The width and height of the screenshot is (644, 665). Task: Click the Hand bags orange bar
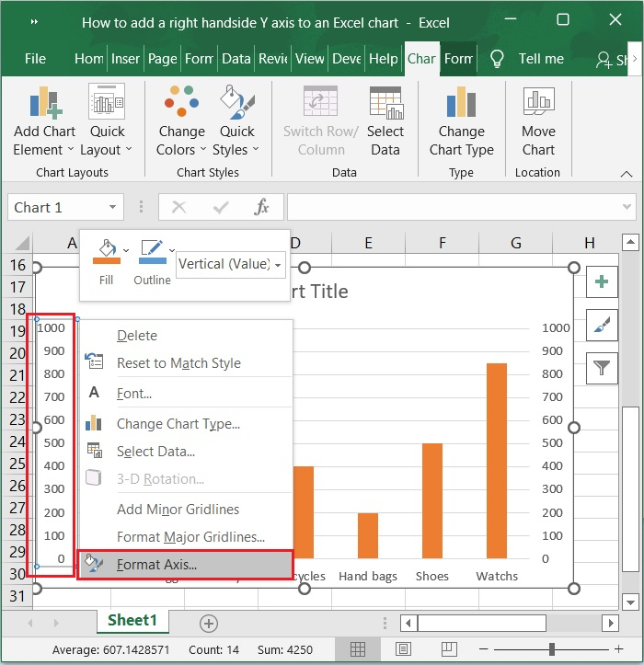click(x=367, y=535)
